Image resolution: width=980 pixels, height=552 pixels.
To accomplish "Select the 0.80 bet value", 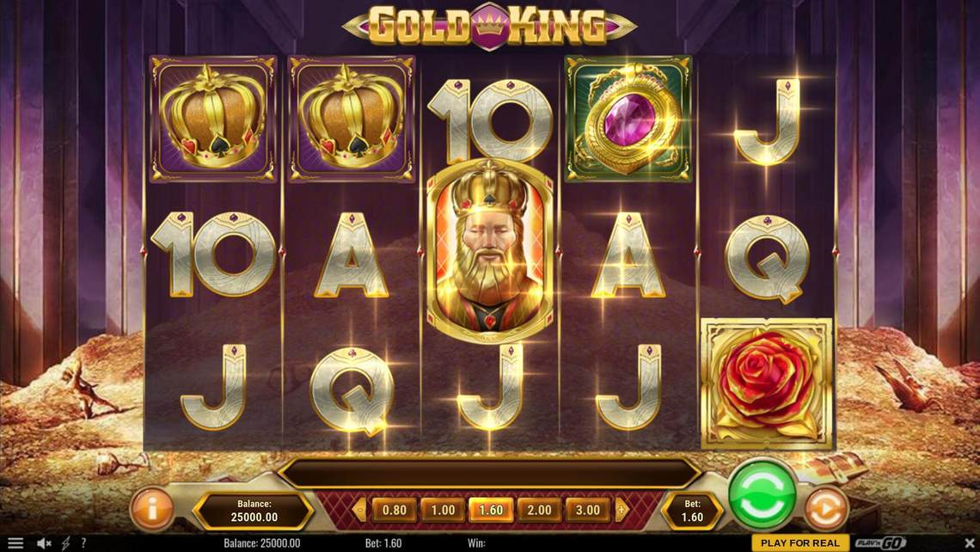I will point(395,510).
